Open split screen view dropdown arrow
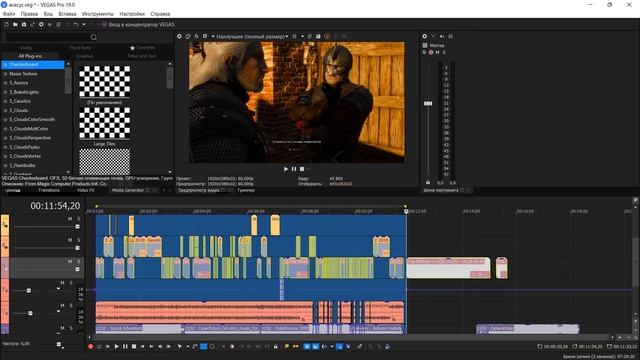 [213, 36]
